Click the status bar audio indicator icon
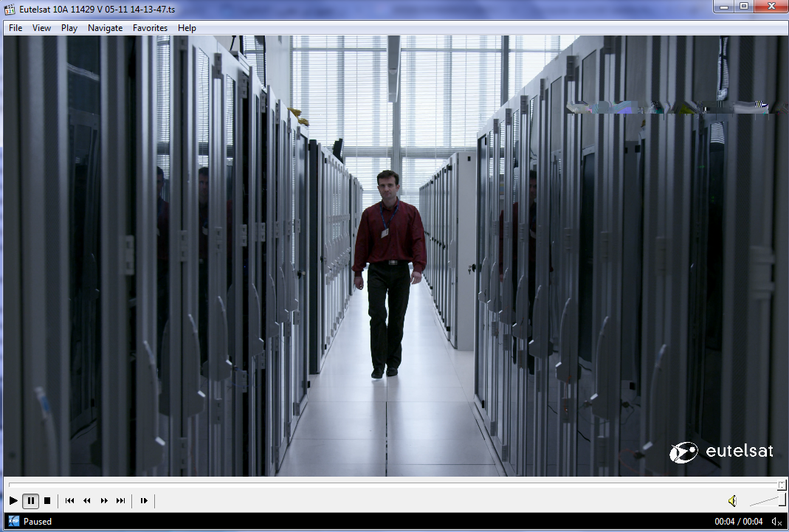789x532 pixels. (x=776, y=522)
